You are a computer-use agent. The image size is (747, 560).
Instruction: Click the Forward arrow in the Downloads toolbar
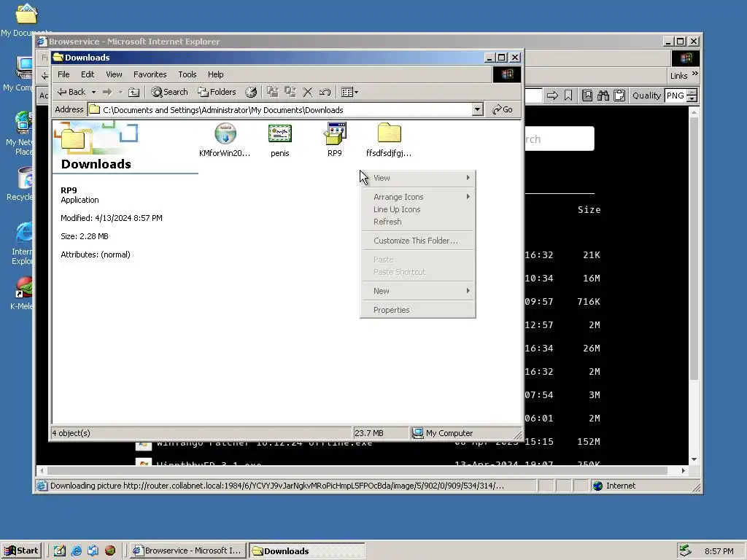coord(107,92)
